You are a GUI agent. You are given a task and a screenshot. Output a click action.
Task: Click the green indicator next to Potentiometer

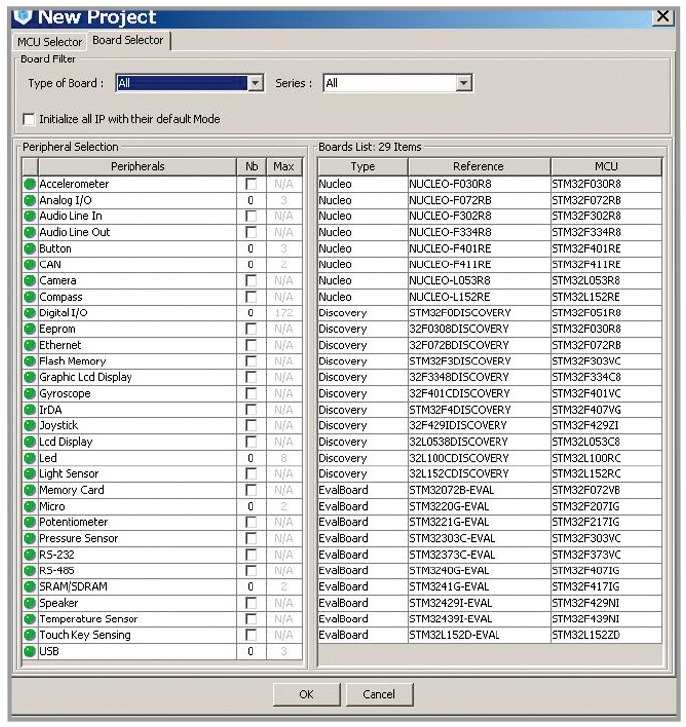coord(30,523)
